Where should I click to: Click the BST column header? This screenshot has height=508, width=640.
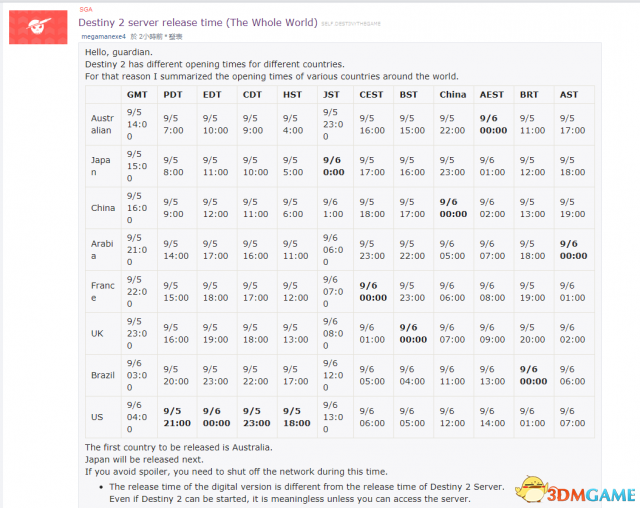pos(409,95)
